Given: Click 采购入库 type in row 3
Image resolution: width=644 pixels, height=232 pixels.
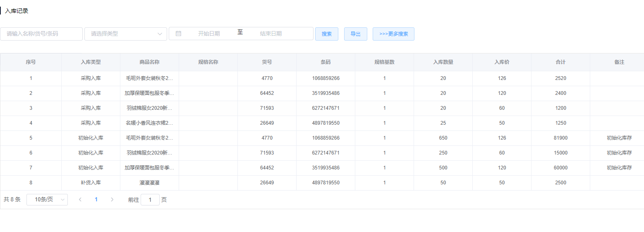Looking at the screenshot, I should (91, 108).
